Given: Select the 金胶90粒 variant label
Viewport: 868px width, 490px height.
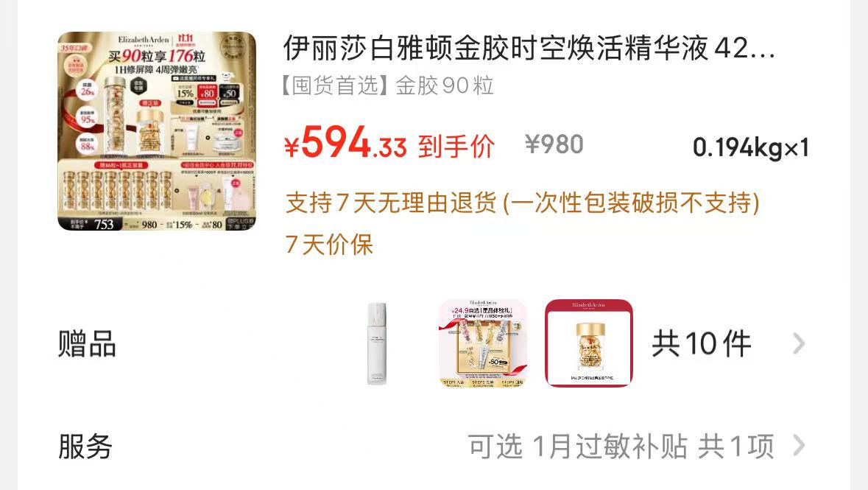Looking at the screenshot, I should pyautogui.click(x=445, y=86).
